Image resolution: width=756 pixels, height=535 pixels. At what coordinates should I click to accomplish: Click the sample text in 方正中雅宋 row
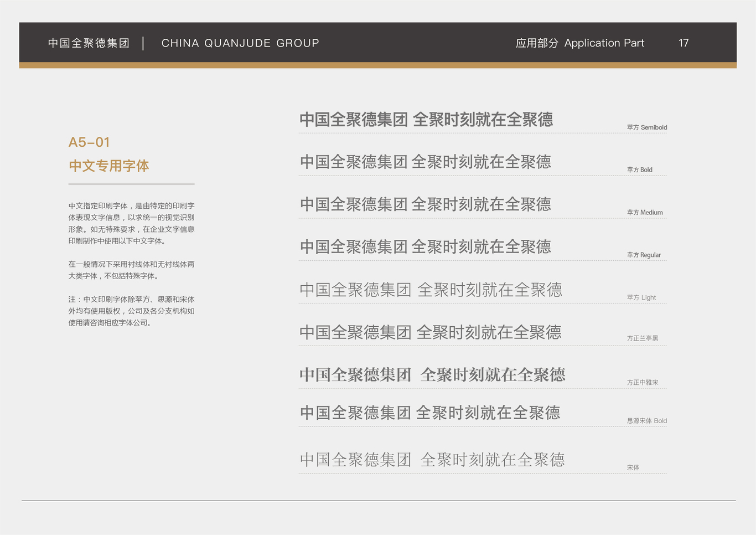point(432,375)
